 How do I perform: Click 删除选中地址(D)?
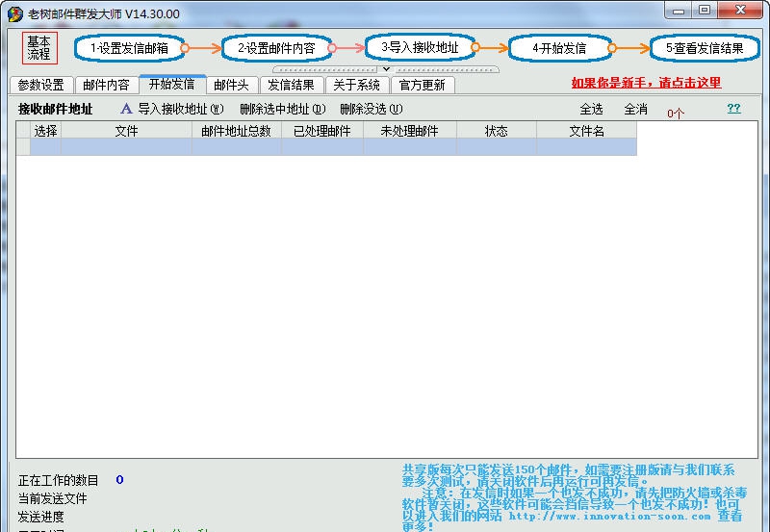click(283, 109)
